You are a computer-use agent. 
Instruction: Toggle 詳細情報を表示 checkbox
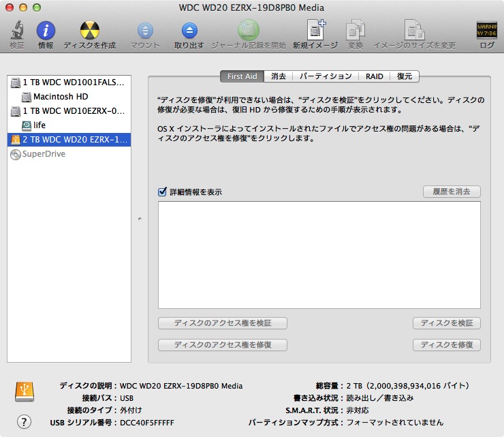pos(162,192)
